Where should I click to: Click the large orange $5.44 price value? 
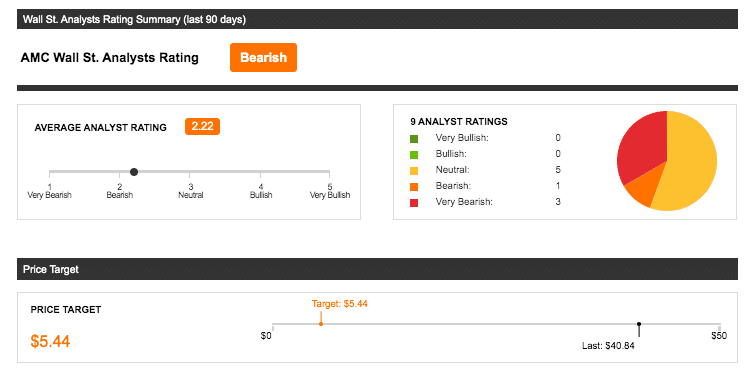50,341
